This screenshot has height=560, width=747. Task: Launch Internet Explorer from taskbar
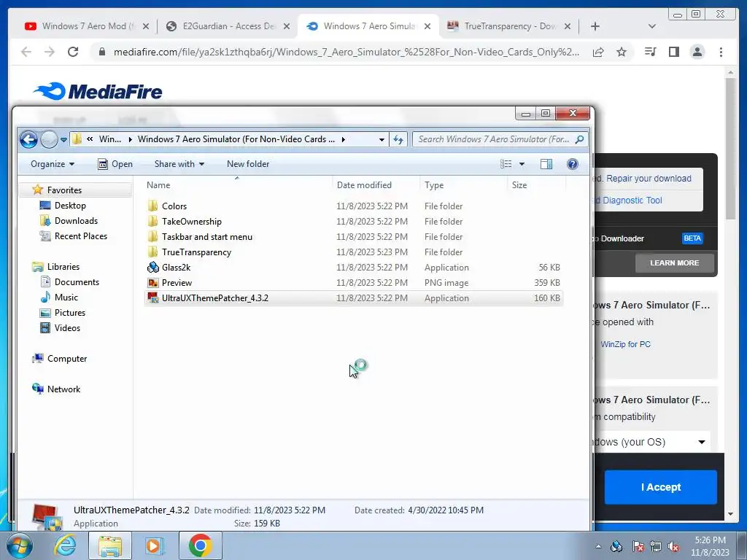point(65,545)
